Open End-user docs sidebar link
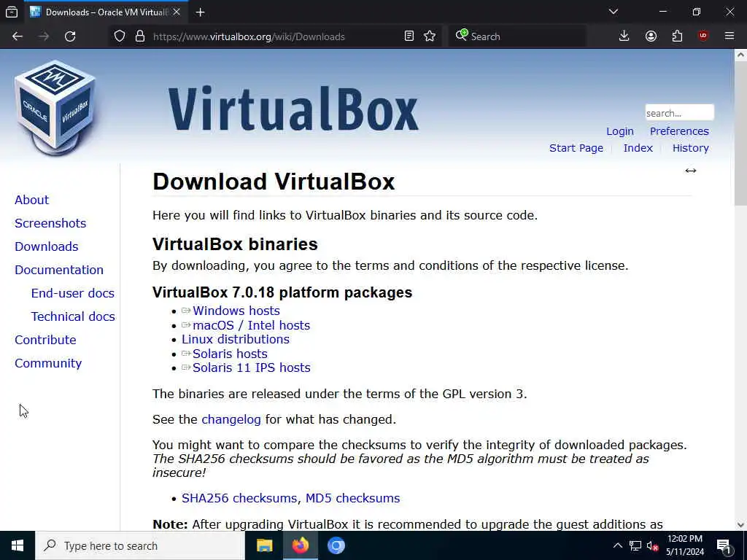Image resolution: width=747 pixels, height=560 pixels. click(x=72, y=293)
